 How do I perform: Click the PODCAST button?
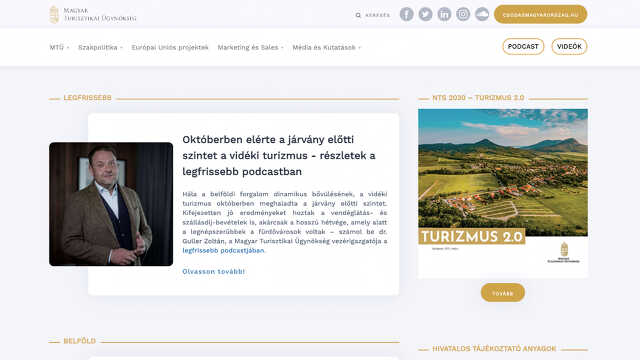pyautogui.click(x=523, y=47)
